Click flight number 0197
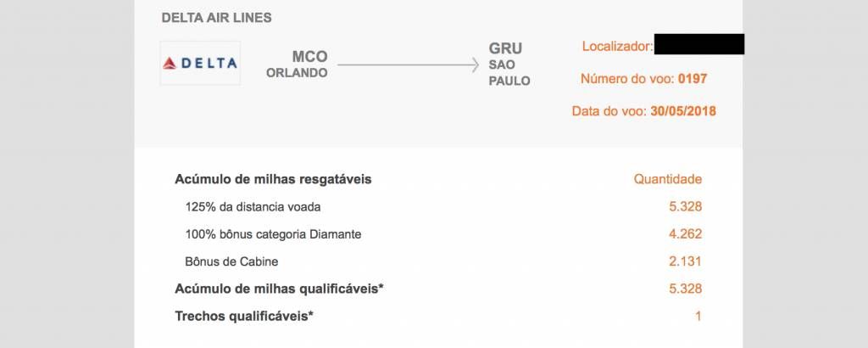The image size is (868, 348). (x=693, y=79)
